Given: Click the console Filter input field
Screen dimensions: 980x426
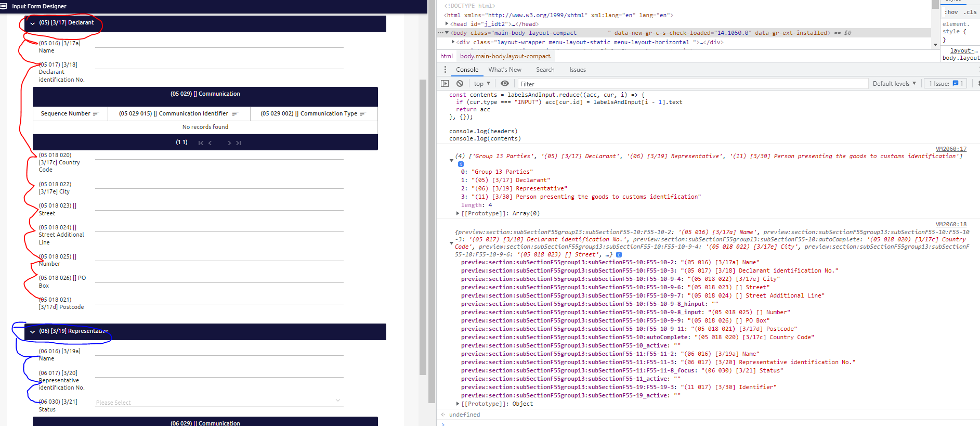Looking at the screenshot, I should [x=692, y=84].
